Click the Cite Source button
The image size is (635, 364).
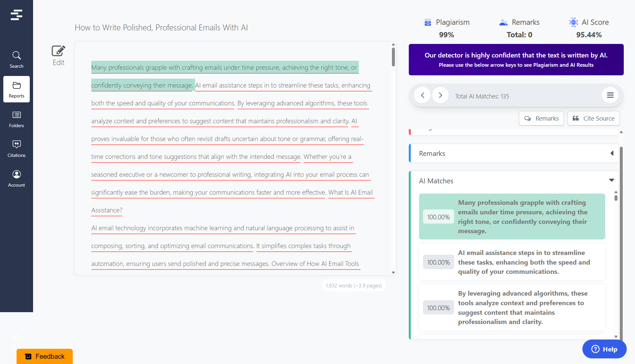593,118
